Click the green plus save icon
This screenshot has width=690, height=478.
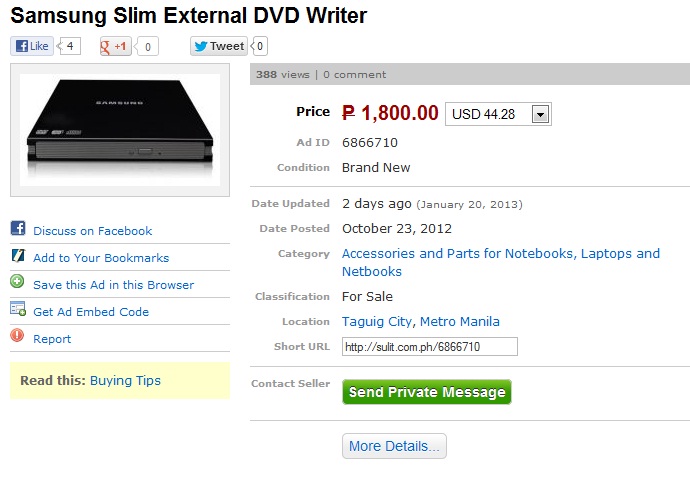pos(17,283)
